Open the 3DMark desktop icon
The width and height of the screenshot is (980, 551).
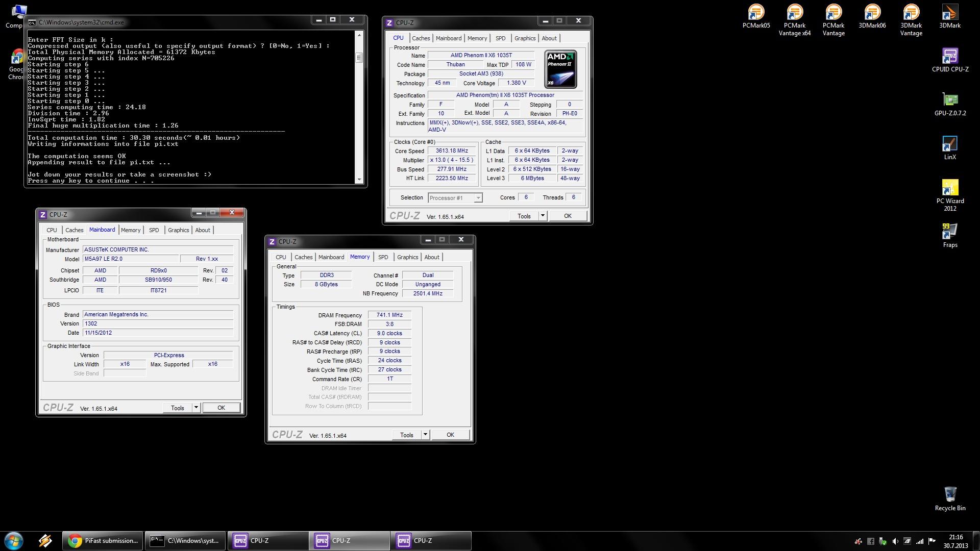pyautogui.click(x=950, y=16)
